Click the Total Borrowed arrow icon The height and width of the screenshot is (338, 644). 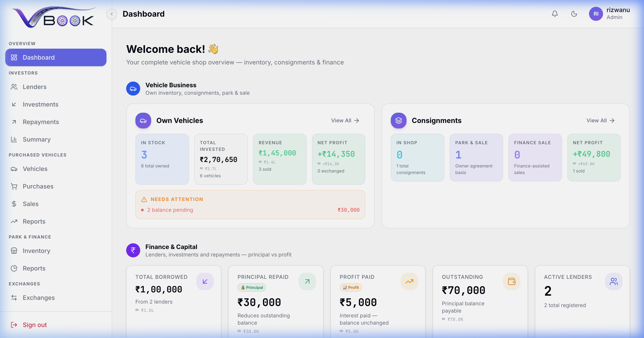point(205,281)
